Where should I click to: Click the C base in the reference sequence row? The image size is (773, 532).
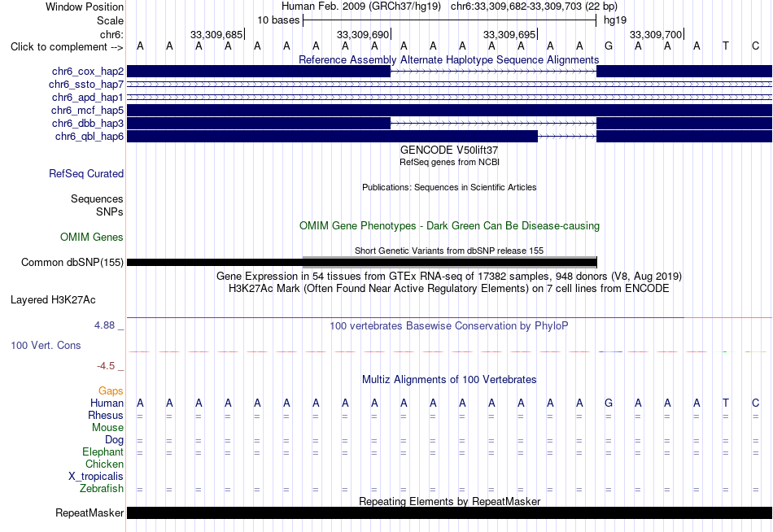click(755, 46)
